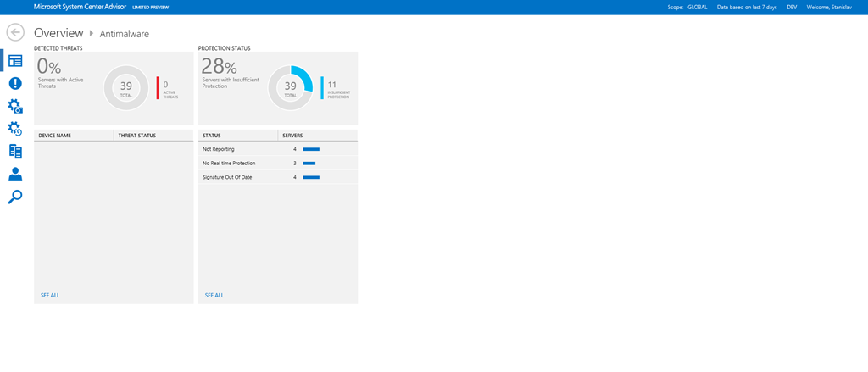Select the gear with camera sidebar icon
The width and height of the screenshot is (868, 372).
coord(15,106)
